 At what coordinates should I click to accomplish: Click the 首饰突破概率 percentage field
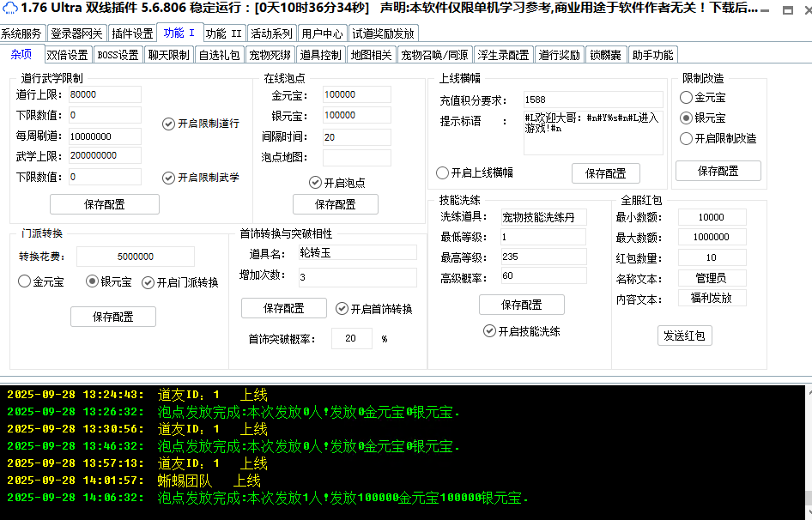(x=351, y=339)
